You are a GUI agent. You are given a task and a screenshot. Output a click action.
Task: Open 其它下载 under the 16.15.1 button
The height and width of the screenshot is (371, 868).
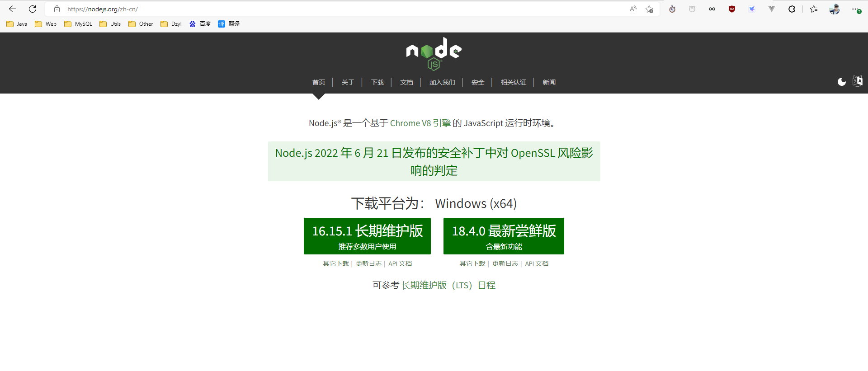click(336, 263)
